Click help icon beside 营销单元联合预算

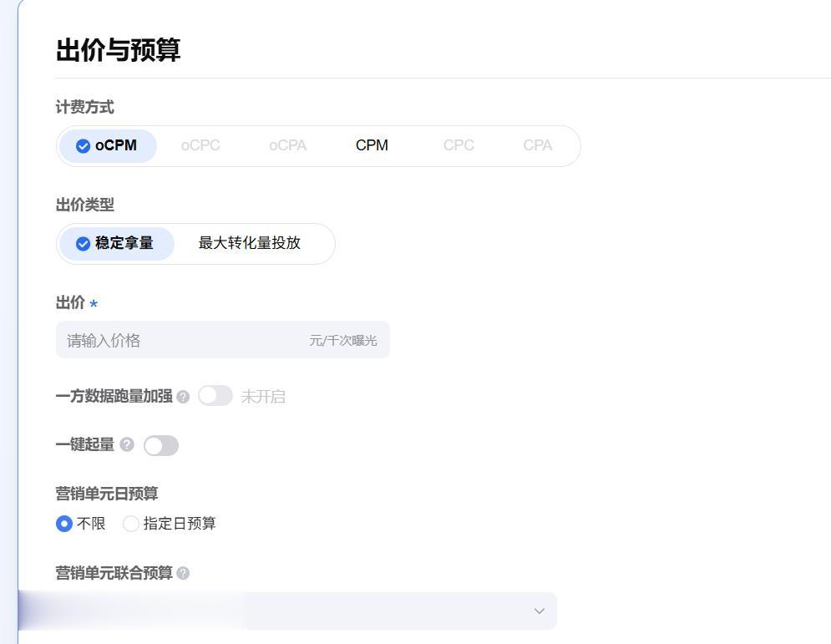183,573
